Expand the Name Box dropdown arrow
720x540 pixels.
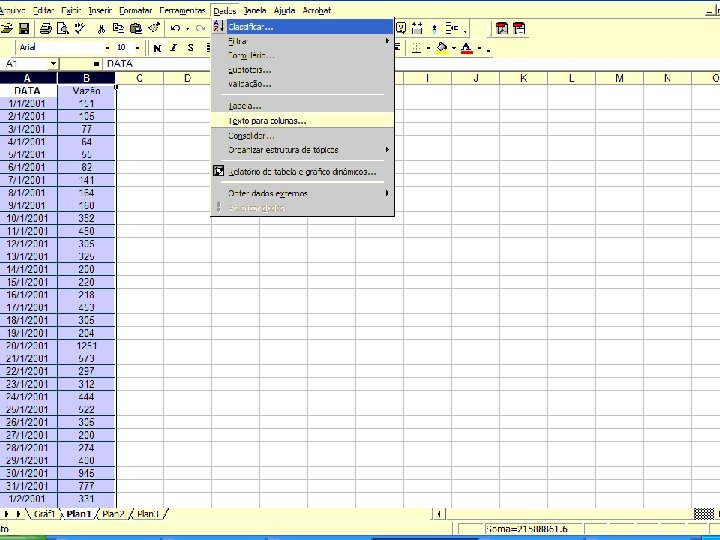(54, 63)
